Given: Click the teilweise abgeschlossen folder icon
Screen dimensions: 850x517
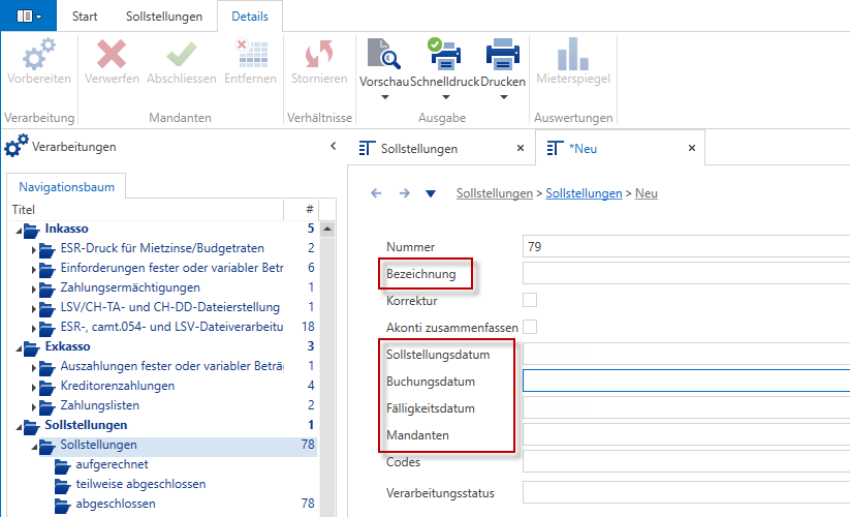Looking at the screenshot, I should 62,486.
